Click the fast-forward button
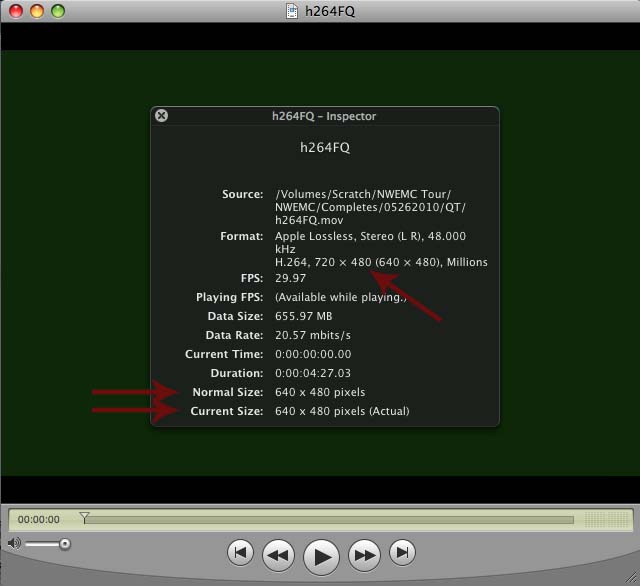 [364, 555]
